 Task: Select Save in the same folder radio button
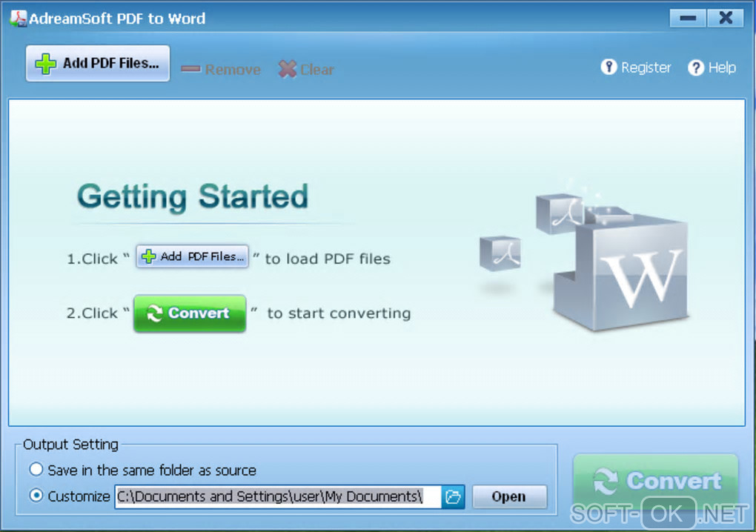36,469
